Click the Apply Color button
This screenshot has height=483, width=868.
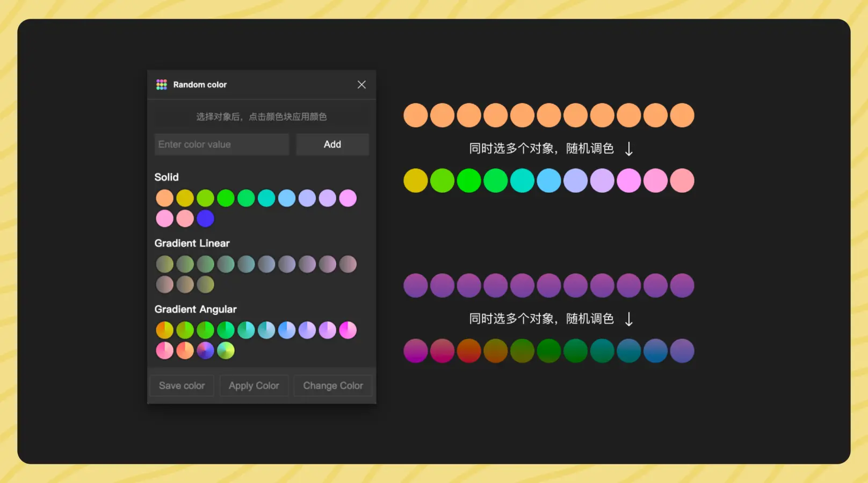(x=254, y=386)
